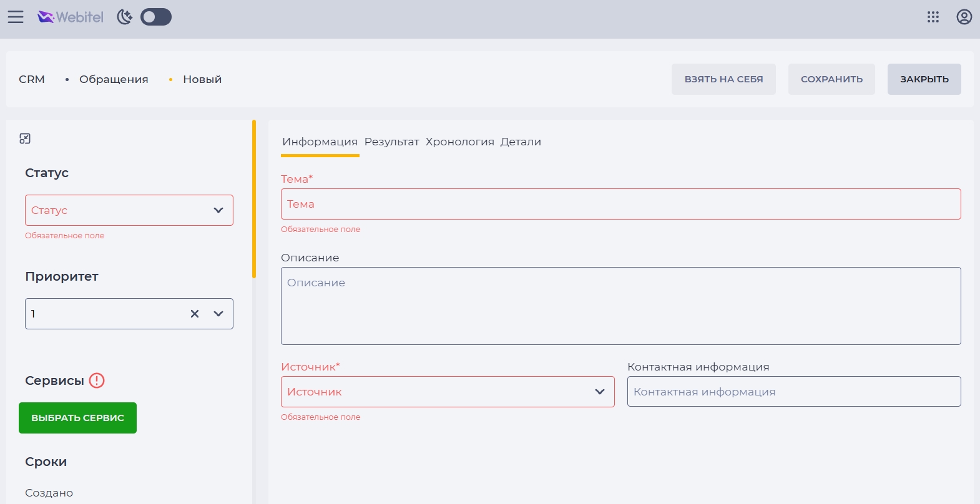Switch to the Результат tab

(392, 142)
